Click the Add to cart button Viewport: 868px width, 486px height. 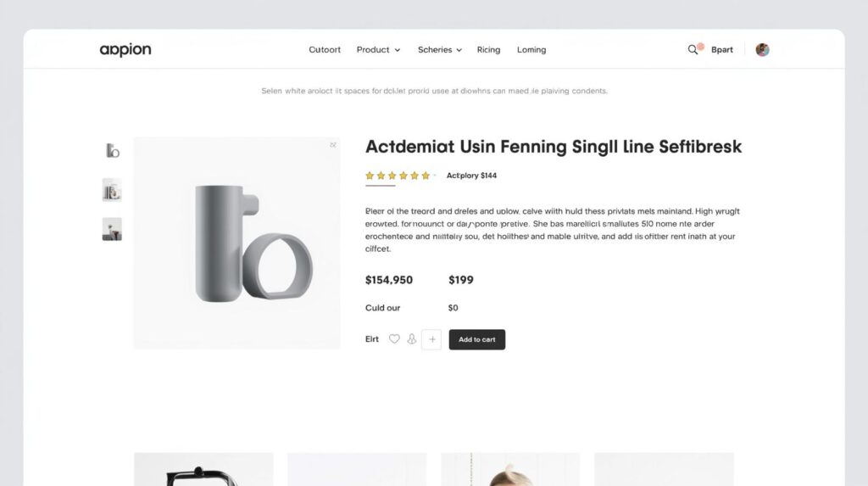pos(476,340)
